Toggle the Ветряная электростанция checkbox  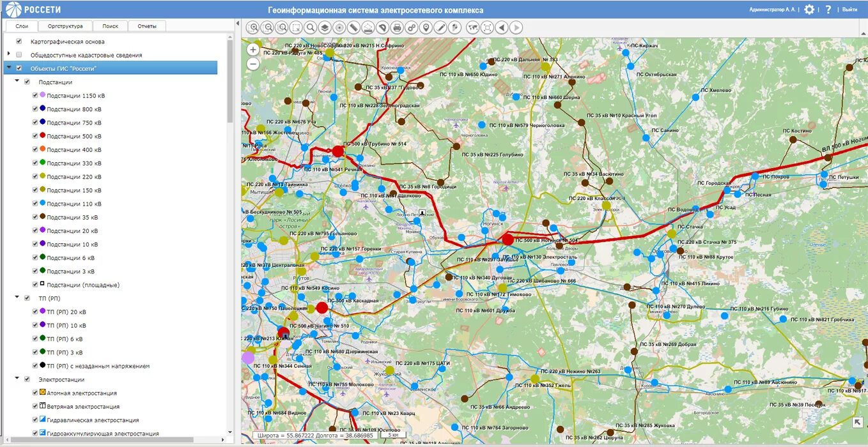[x=36, y=406]
